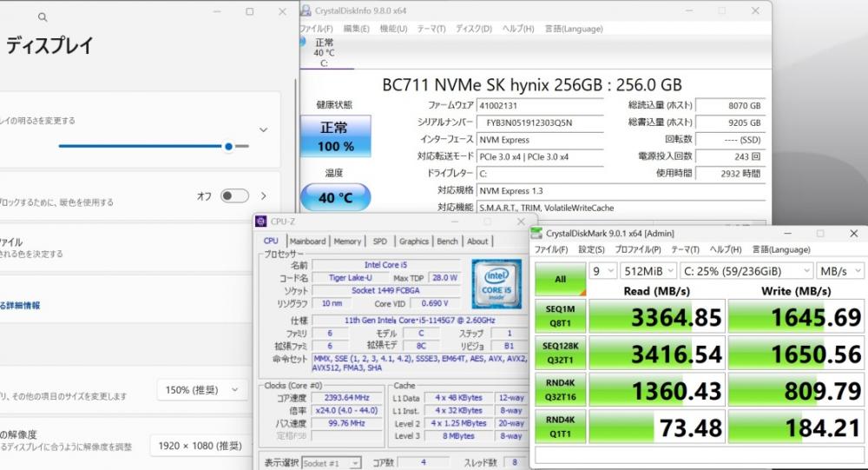868x470 pixels.
Task: Open ファイル(F) menu in CrystalDiskMark
Action: pos(551,249)
